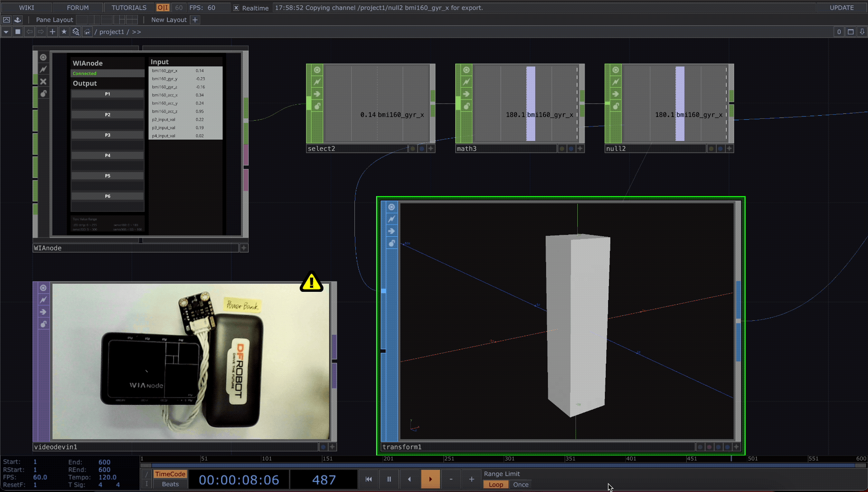Enable Once range limit mode
Image resolution: width=868 pixels, height=492 pixels.
point(520,484)
